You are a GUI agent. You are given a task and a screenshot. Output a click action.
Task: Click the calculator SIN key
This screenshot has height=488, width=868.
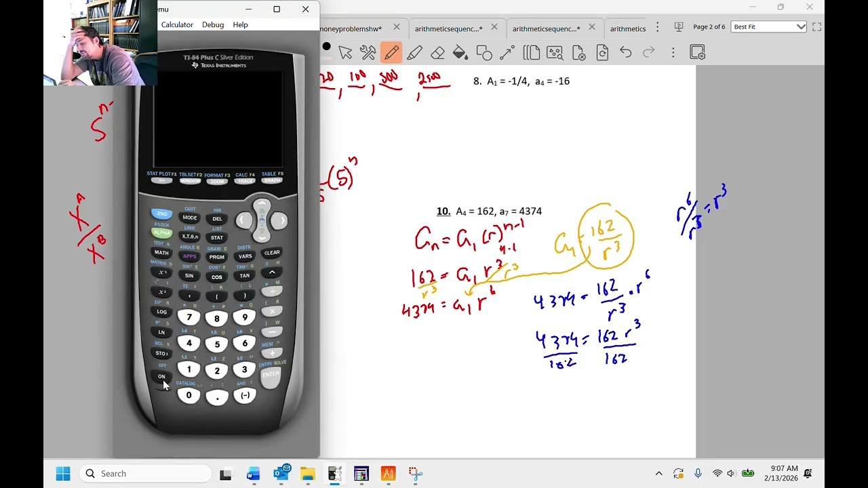[189, 276]
